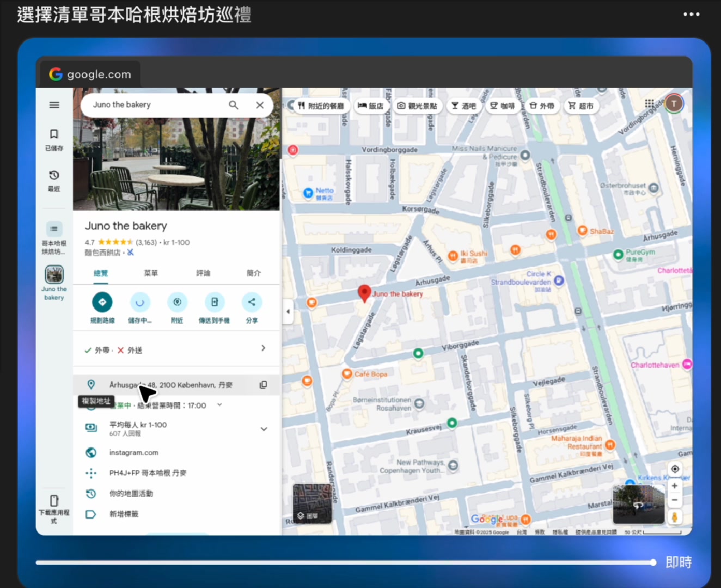Collapse the side panel with the arrow
The width and height of the screenshot is (721, 588).
pos(288,311)
